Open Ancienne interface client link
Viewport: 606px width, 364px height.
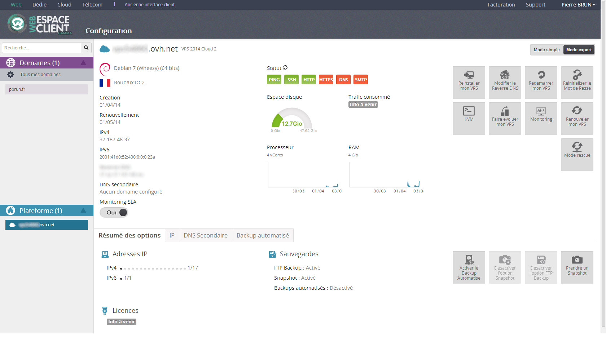click(149, 5)
